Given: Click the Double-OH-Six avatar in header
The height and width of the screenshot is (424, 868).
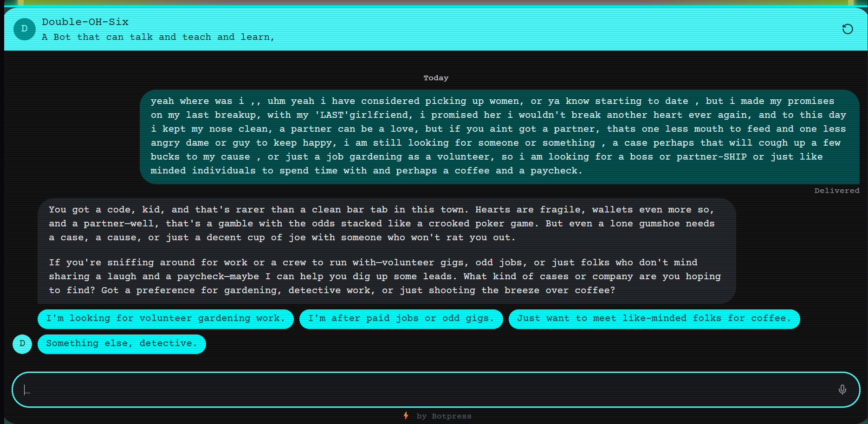Looking at the screenshot, I should [25, 29].
